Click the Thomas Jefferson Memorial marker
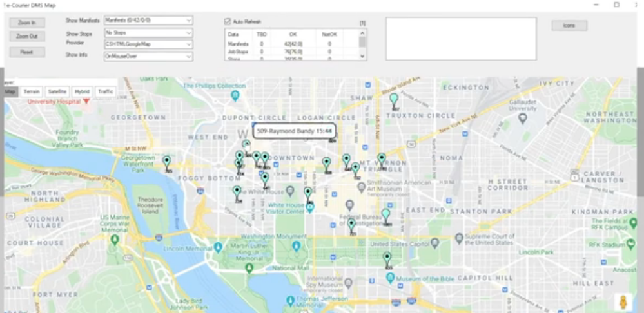 tap(290, 301)
